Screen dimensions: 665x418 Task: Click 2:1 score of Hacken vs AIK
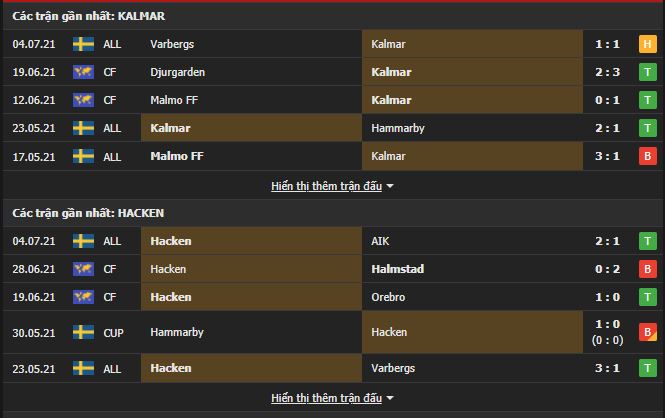click(607, 241)
